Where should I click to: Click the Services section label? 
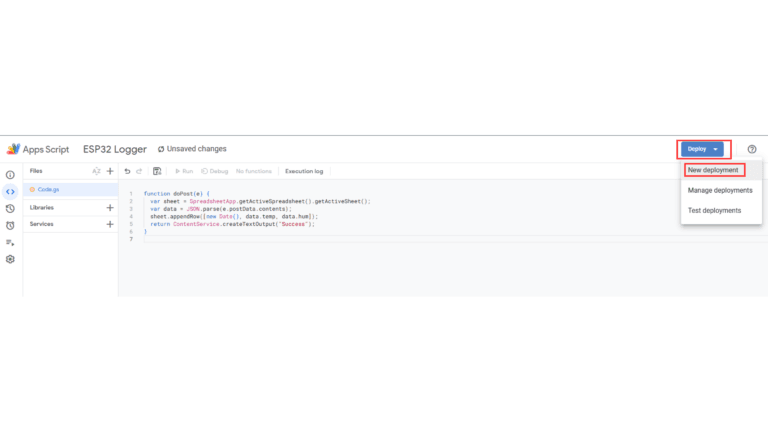pyautogui.click(x=41, y=224)
